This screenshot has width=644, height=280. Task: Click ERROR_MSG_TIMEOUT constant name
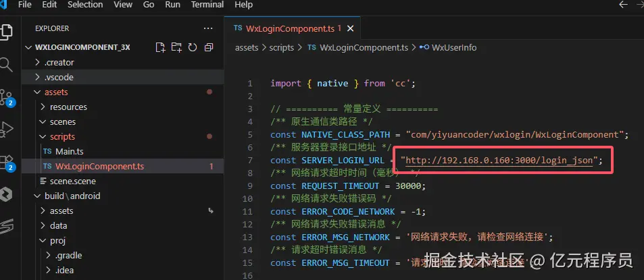pos(346,262)
